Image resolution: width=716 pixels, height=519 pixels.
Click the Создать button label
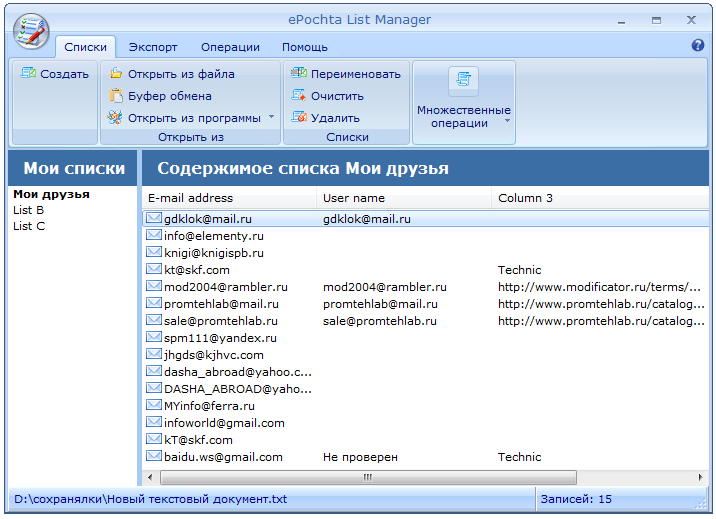coord(64,74)
